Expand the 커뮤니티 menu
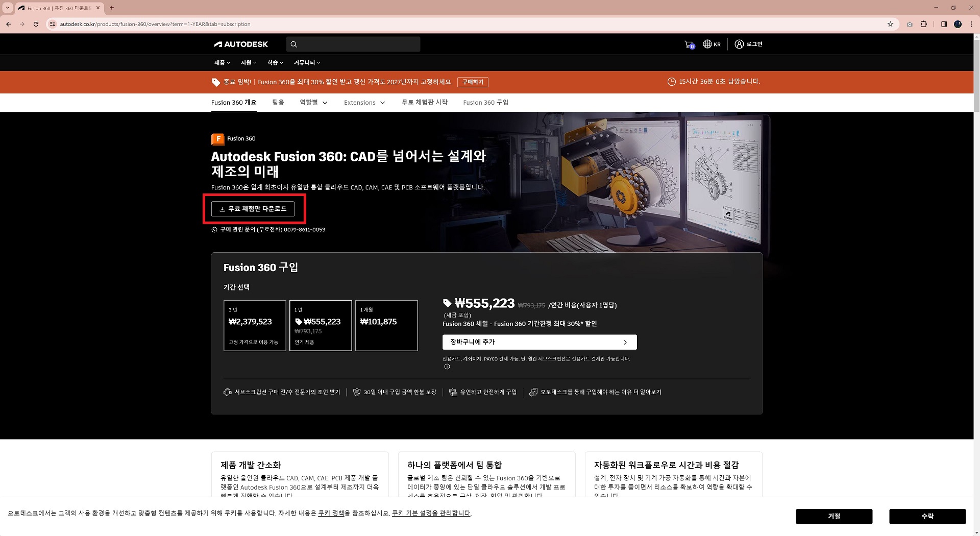 [307, 63]
